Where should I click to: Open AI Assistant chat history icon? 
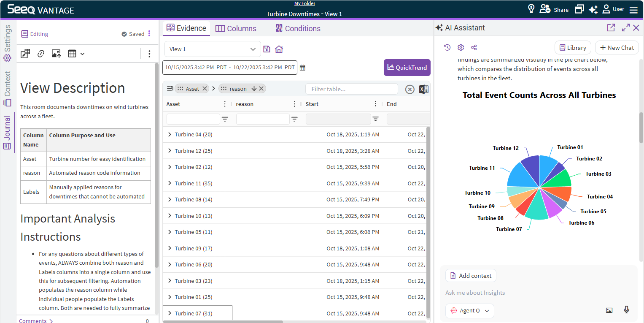[x=447, y=48]
